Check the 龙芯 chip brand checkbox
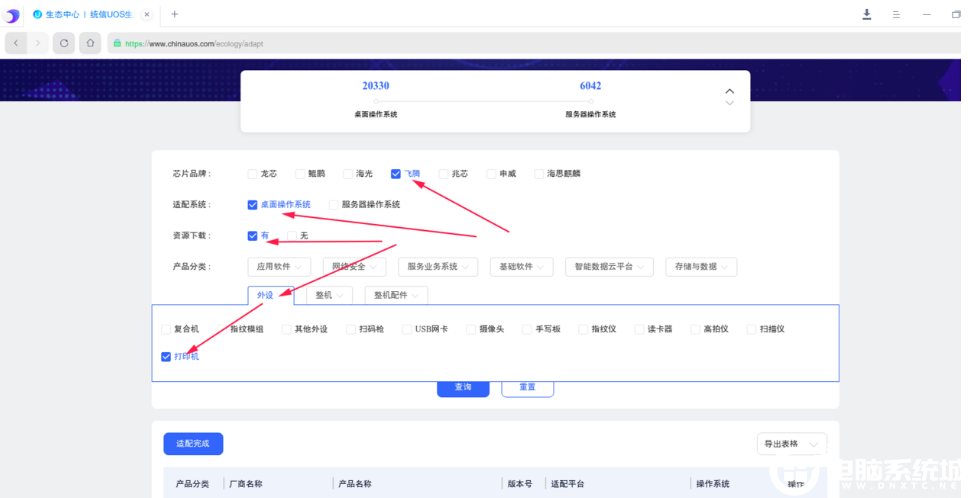 tap(253, 174)
